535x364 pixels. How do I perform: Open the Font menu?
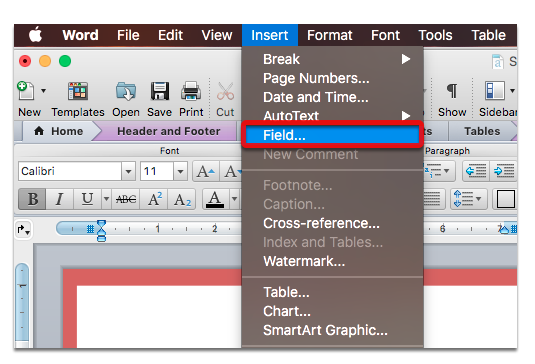[386, 35]
